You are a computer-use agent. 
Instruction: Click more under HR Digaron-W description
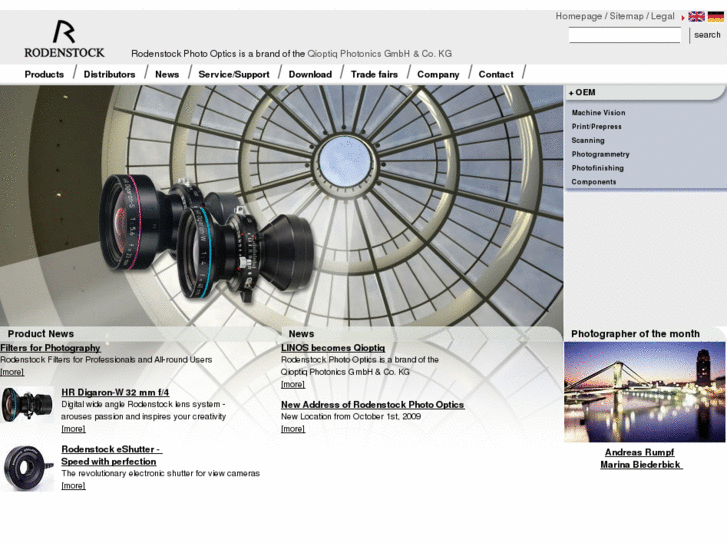[73, 429]
